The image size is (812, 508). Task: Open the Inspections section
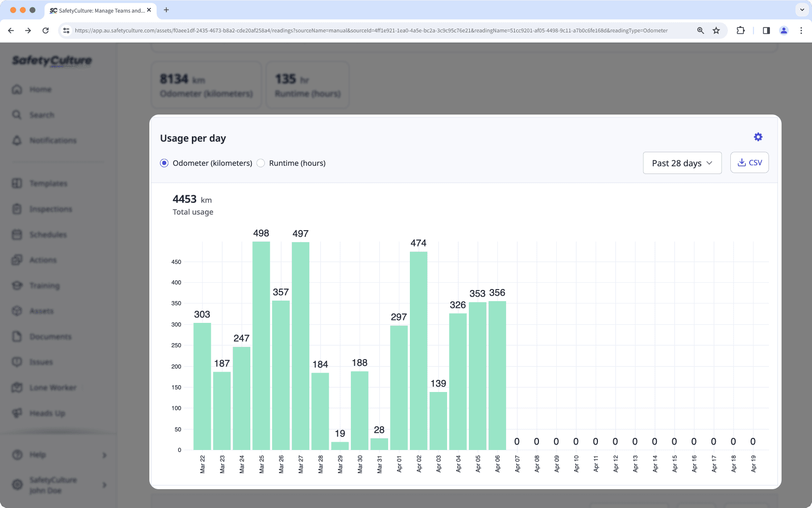click(51, 209)
